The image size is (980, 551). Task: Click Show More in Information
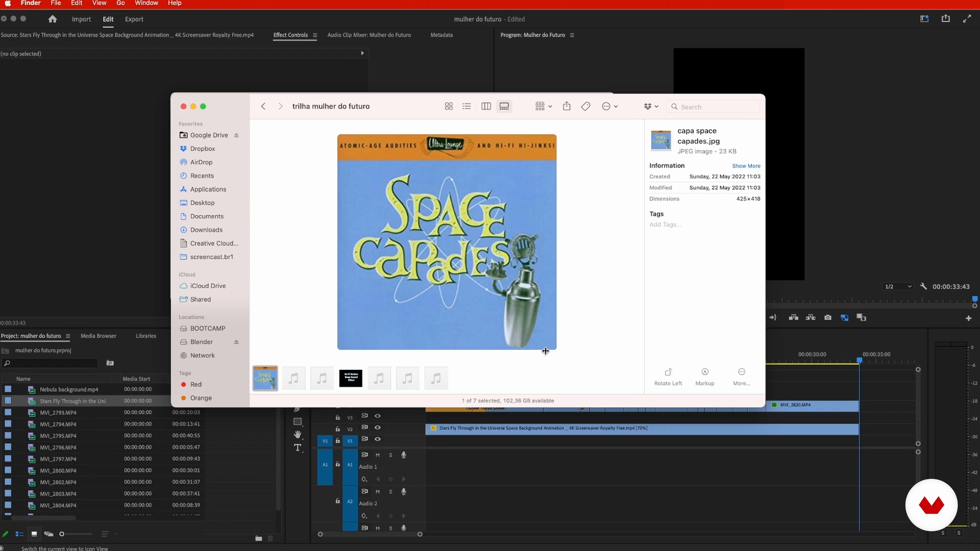click(746, 166)
